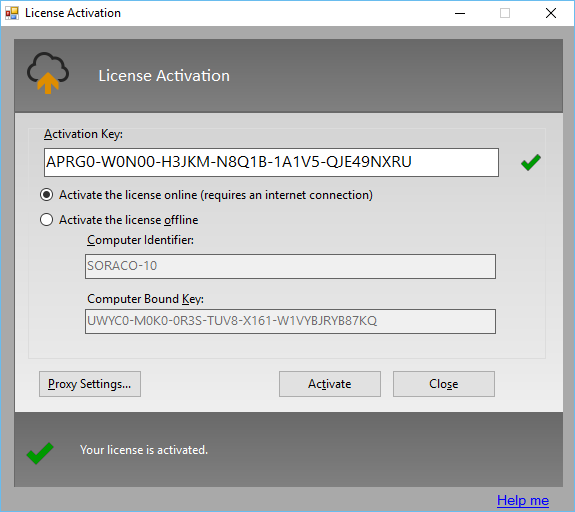Viewport: 575px width, 512px height.
Task: Click the Computer Identifier field
Action: [x=290, y=266]
